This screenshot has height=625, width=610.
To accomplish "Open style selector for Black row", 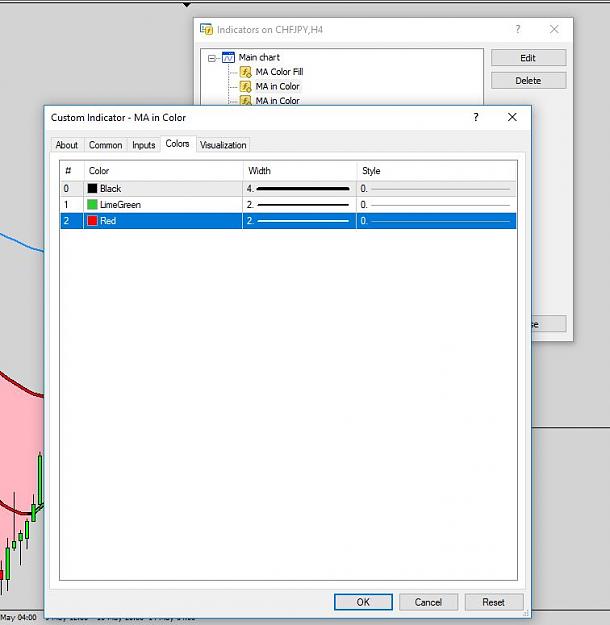I will click(x=437, y=189).
